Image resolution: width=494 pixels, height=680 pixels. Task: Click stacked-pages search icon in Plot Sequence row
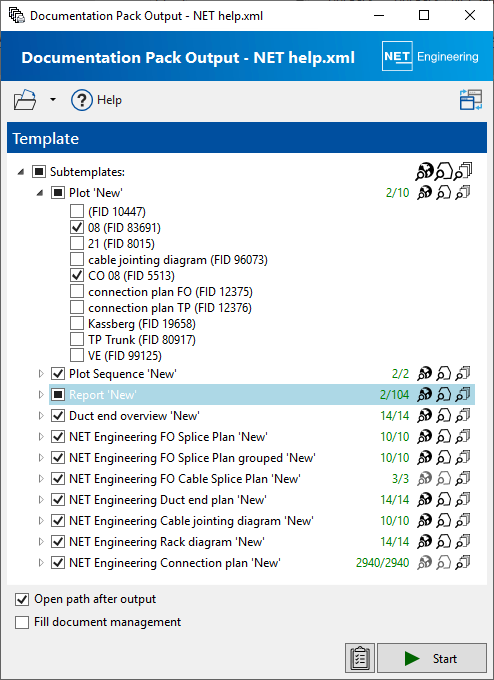(462, 373)
